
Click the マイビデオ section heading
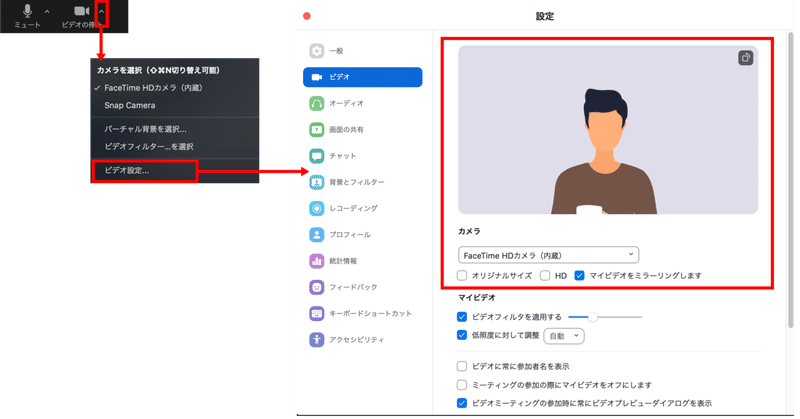pos(477,298)
